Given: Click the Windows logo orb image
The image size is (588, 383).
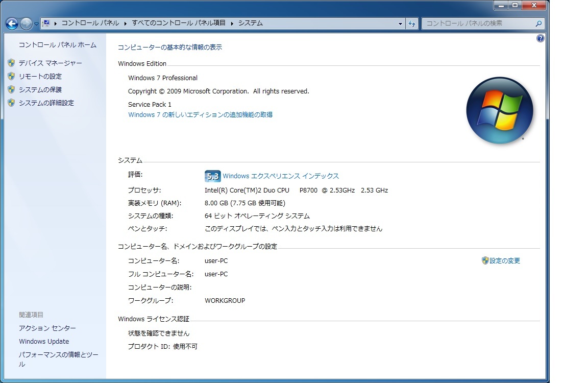Looking at the screenshot, I should coord(500,111).
